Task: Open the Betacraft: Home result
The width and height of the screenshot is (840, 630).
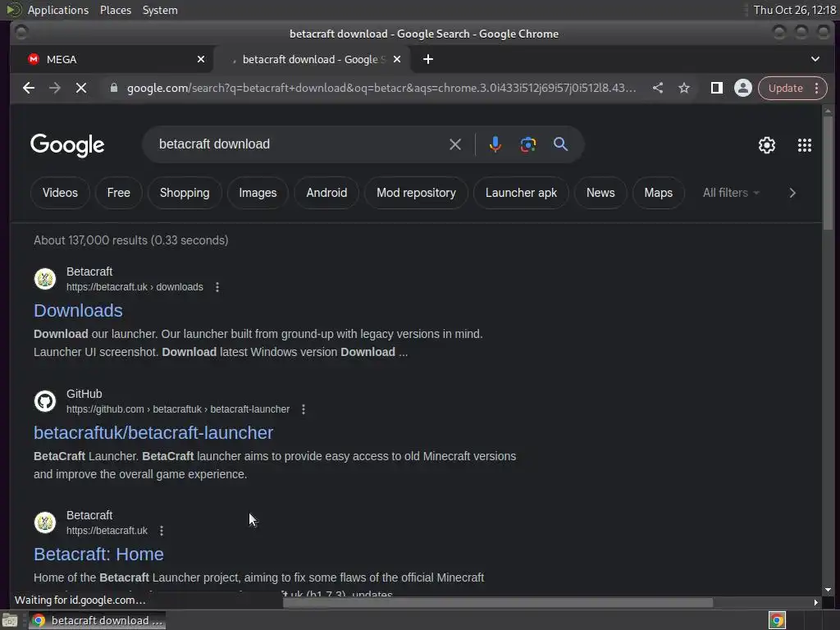Action: point(98,555)
